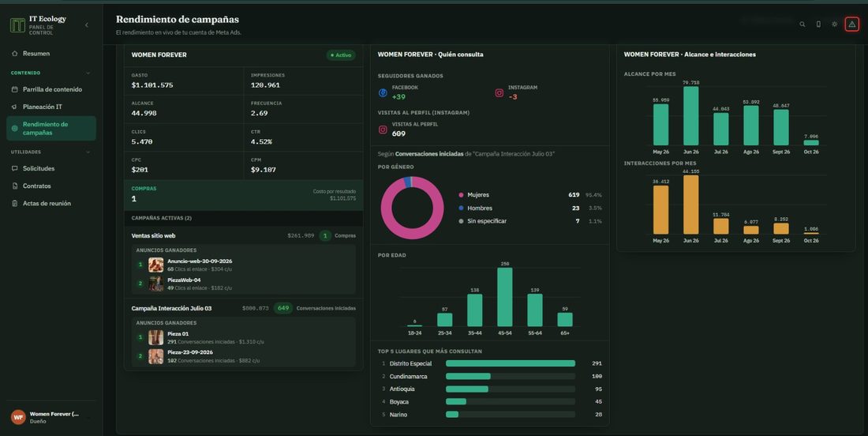Click the green 649 conversations badge
Screen dimensions: 868x436
coord(283,308)
